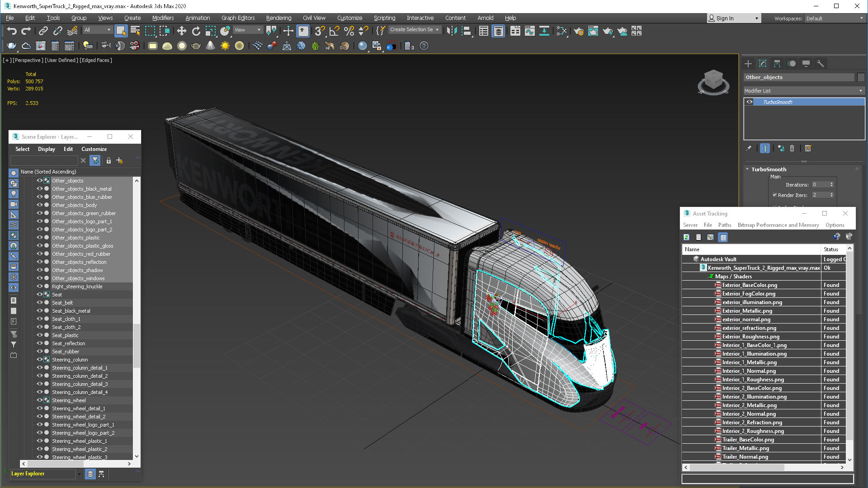Open the Sign In dropdown

(x=734, y=19)
